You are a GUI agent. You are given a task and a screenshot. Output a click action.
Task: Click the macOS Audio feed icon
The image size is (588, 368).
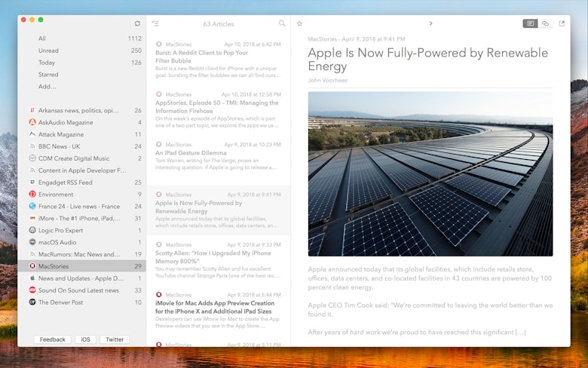(32, 242)
